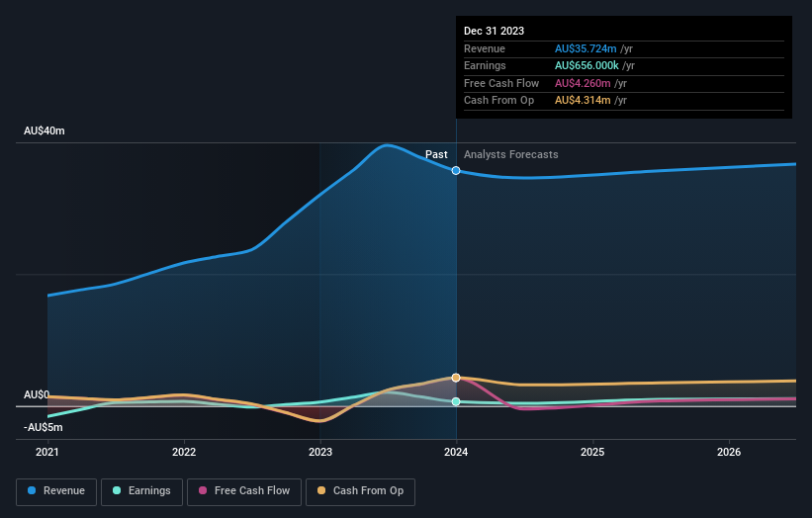Click the Dec 31 2023 tooltip heading
812x518 pixels.
495,31
